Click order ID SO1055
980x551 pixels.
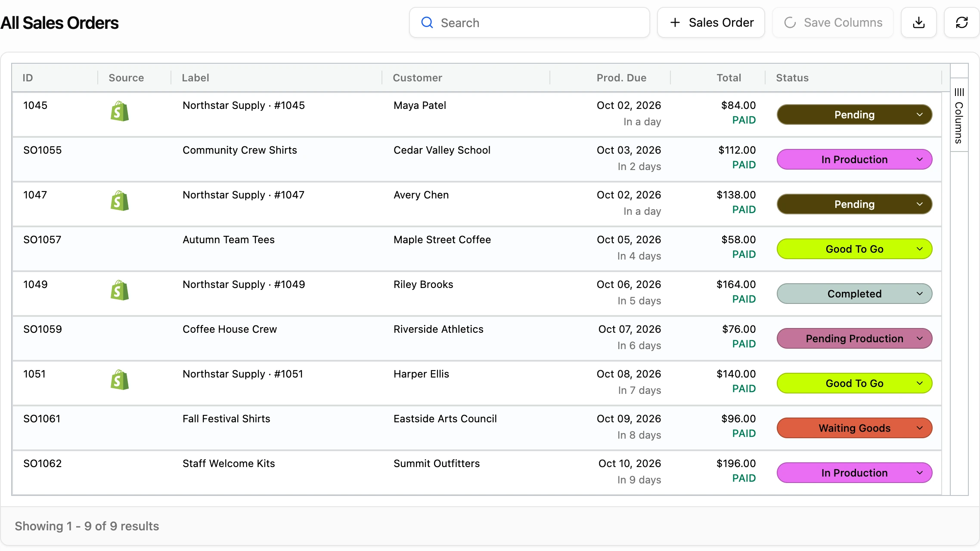click(x=43, y=150)
